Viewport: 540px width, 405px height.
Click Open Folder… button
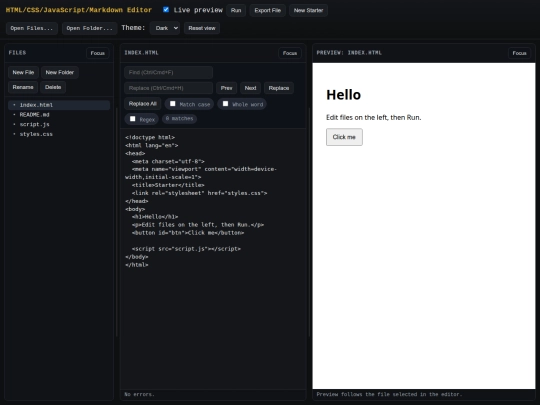pyautogui.click(x=90, y=28)
